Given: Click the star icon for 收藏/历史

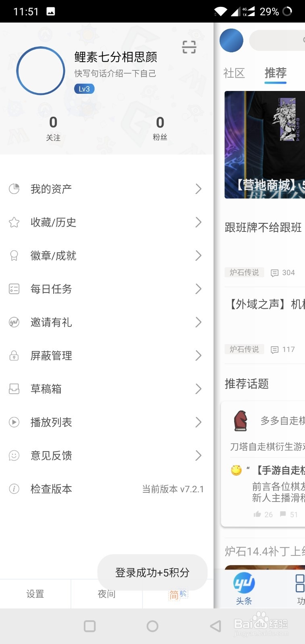Looking at the screenshot, I should coord(14,222).
